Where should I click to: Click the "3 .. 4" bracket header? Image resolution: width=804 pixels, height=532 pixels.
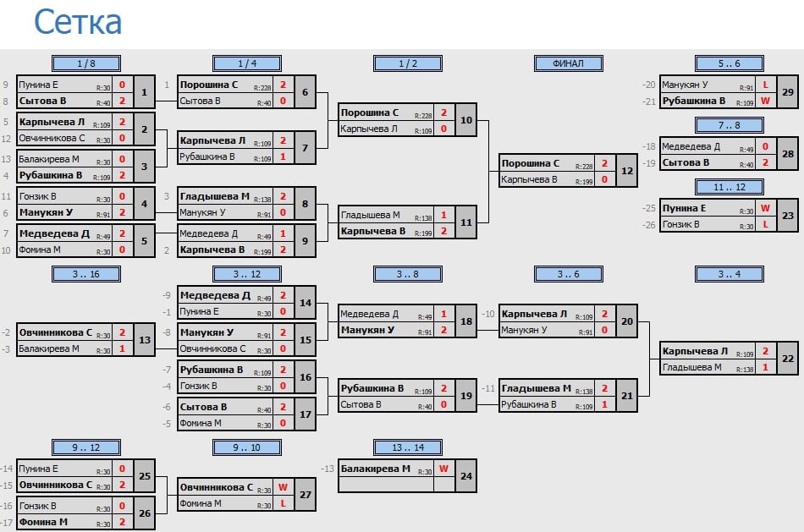(x=729, y=273)
